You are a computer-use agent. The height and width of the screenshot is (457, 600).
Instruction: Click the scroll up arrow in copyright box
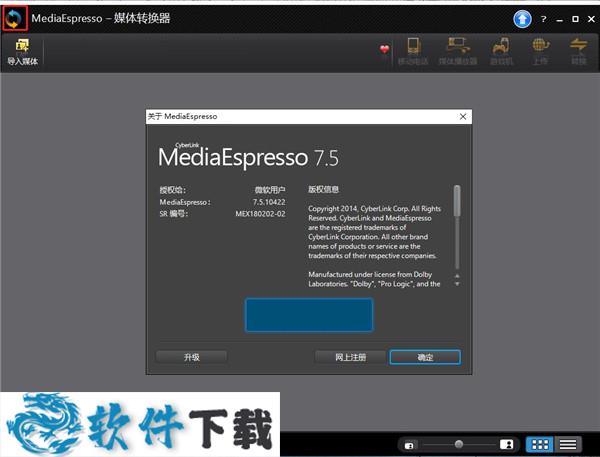(x=457, y=276)
